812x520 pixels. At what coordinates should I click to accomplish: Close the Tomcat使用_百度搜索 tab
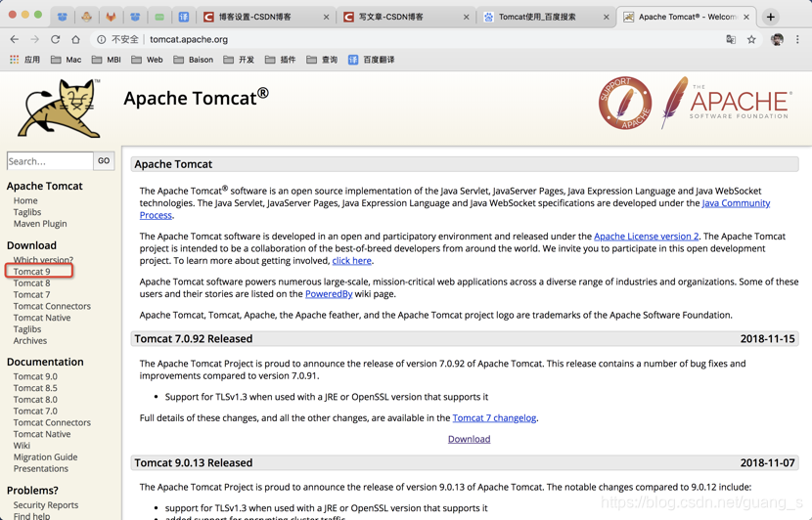(607, 17)
